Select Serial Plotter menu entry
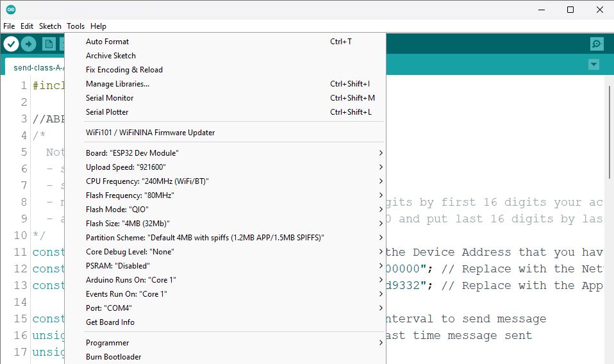The height and width of the screenshot is (364, 614). [107, 112]
